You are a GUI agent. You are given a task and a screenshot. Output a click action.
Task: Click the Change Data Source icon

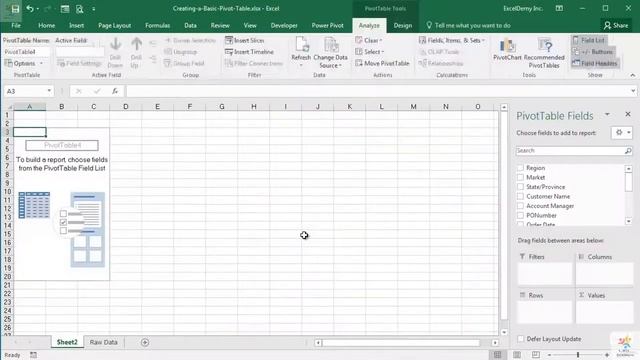331,44
